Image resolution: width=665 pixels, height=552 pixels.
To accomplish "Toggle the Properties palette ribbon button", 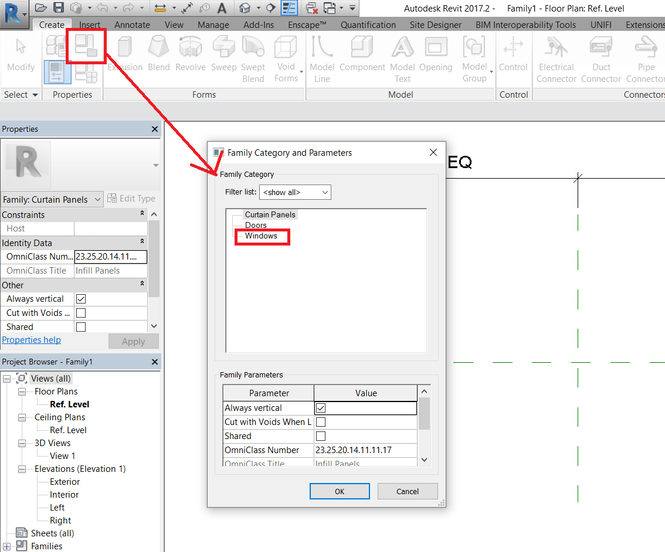I will [57, 72].
